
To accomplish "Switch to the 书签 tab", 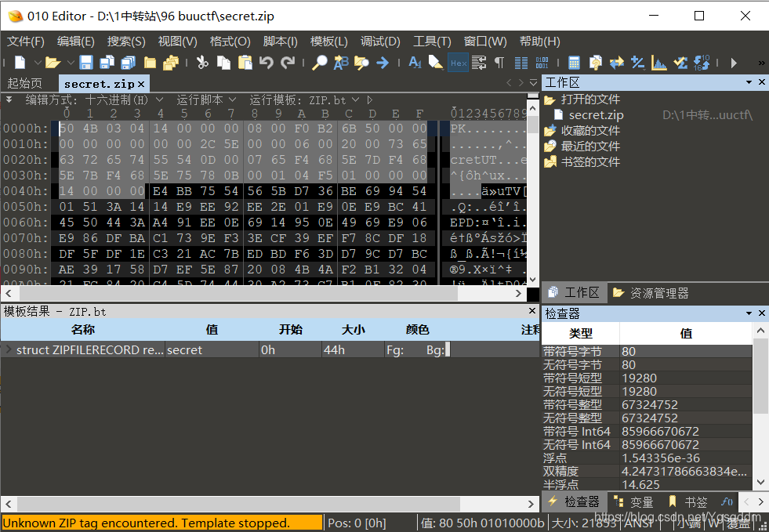I will pyautogui.click(x=688, y=501).
